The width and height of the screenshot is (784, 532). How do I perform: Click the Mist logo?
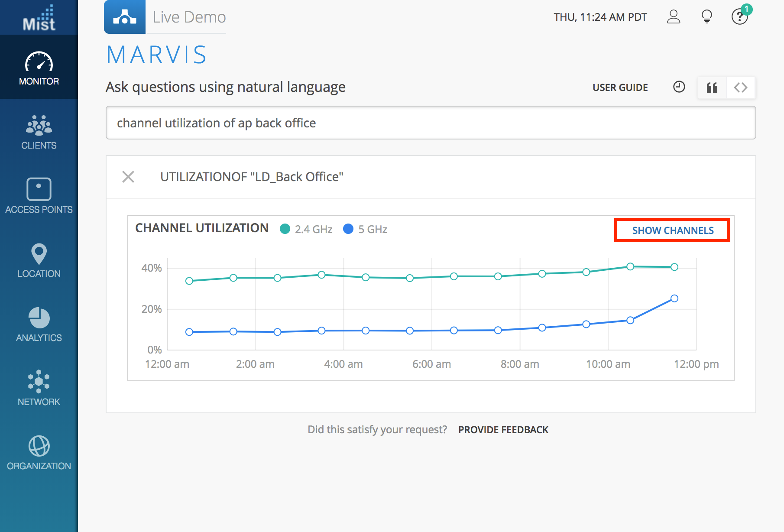click(39, 18)
